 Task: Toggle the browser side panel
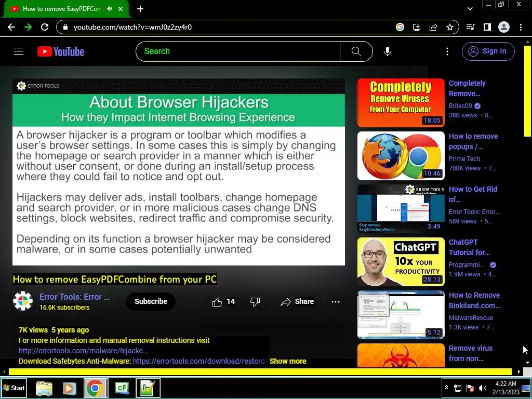487,27
